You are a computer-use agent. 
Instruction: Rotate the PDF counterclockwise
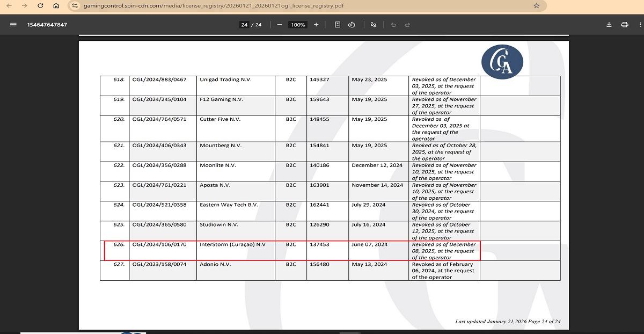tap(352, 25)
